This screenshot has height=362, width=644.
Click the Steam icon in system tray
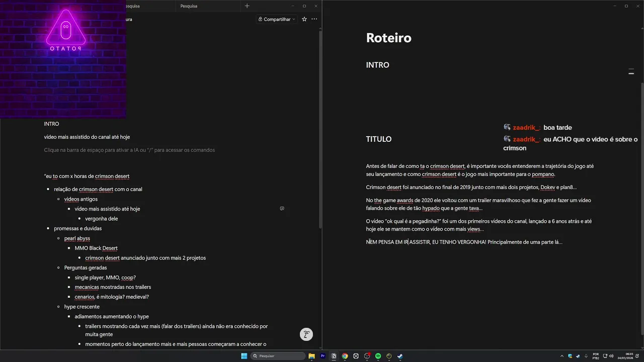(x=578, y=356)
